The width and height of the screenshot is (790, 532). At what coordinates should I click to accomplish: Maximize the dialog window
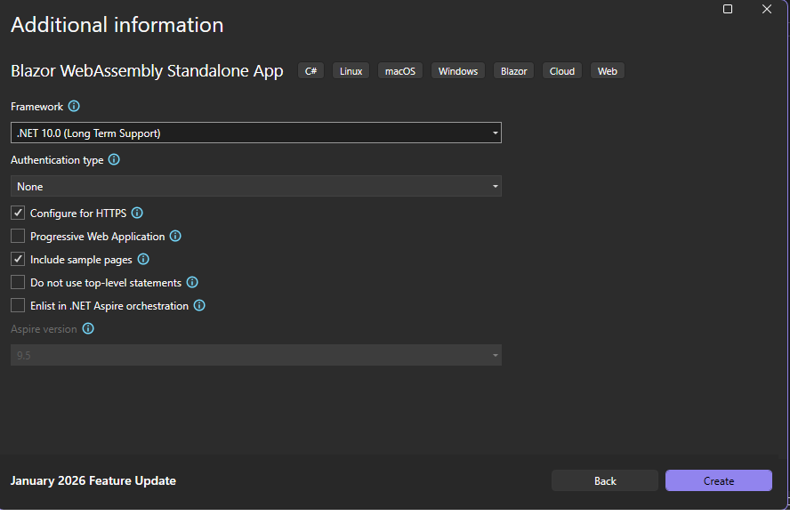(728, 9)
